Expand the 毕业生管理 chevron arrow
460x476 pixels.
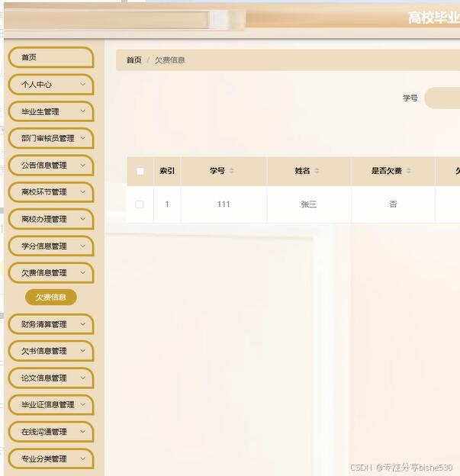point(82,111)
